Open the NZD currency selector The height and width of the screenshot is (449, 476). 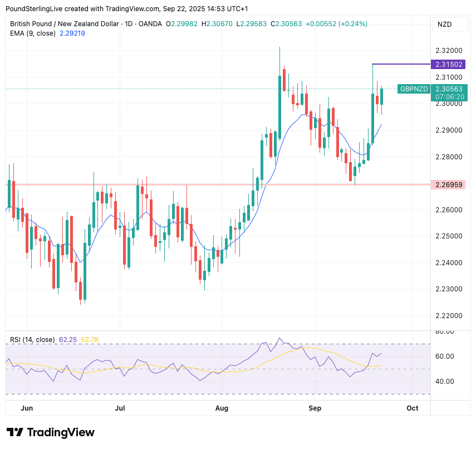(x=444, y=24)
